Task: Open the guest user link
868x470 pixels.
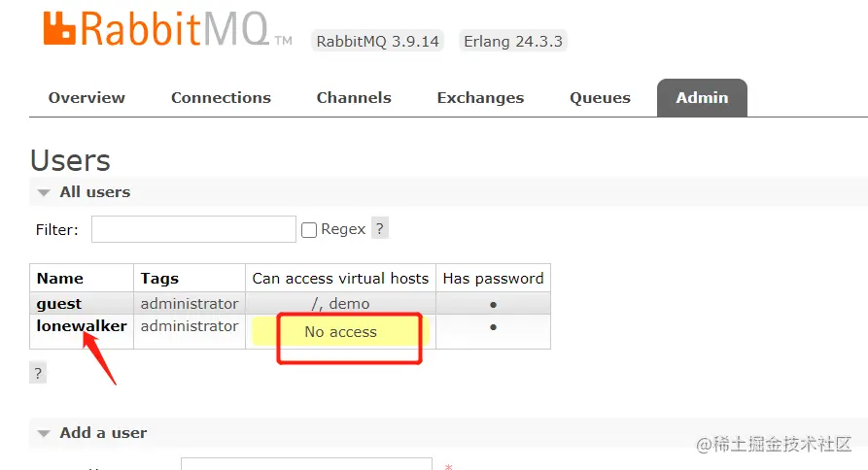Action: (59, 304)
